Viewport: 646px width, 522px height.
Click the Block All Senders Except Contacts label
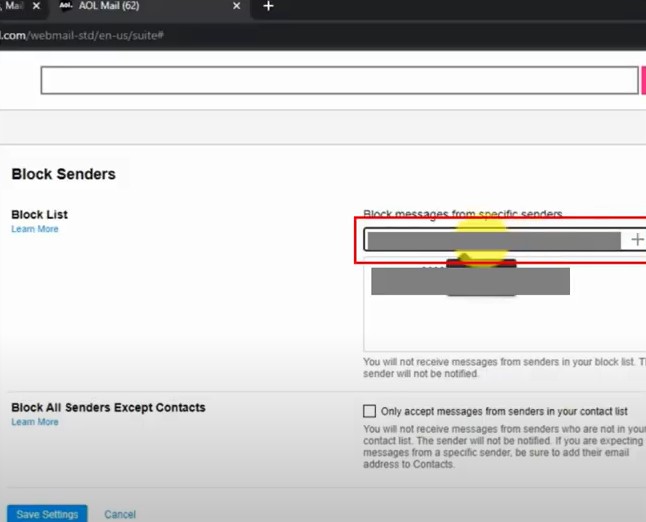point(108,407)
